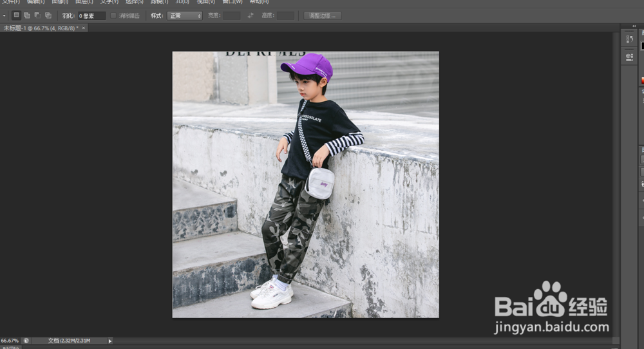Expand the collapsed panel dock double arrows
The width and height of the screenshot is (644, 349).
click(x=634, y=26)
